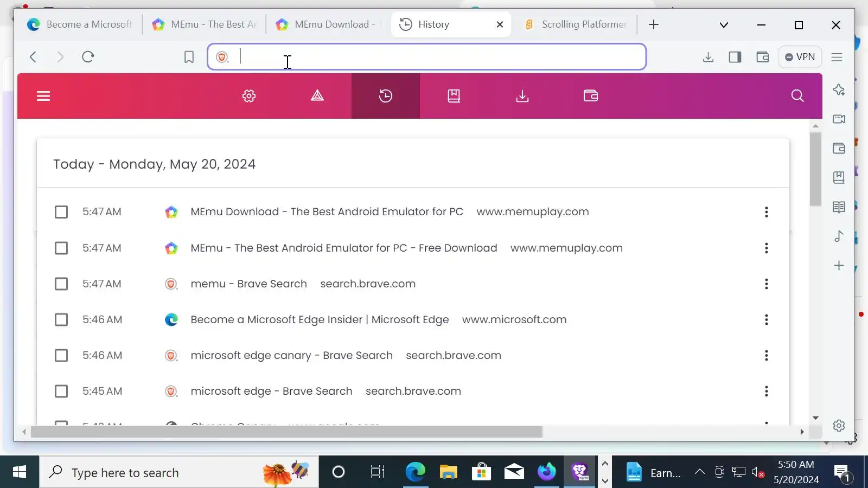
Task: Open more actions for Microsoft Edge Insider entry
Action: (x=767, y=319)
